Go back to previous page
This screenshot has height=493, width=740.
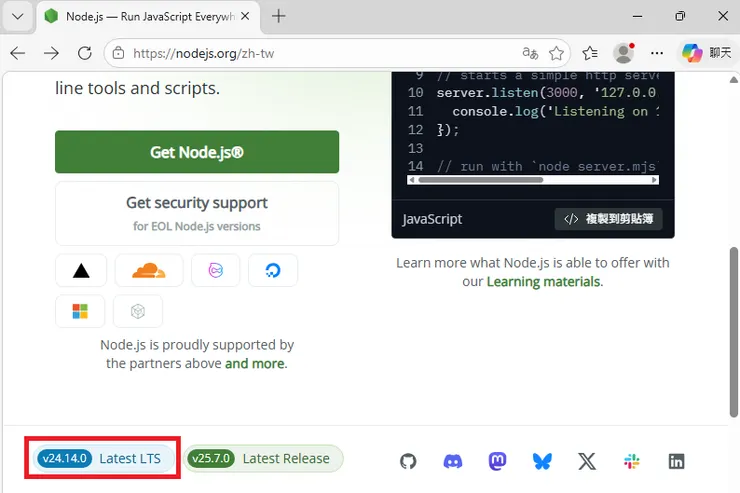pos(18,53)
